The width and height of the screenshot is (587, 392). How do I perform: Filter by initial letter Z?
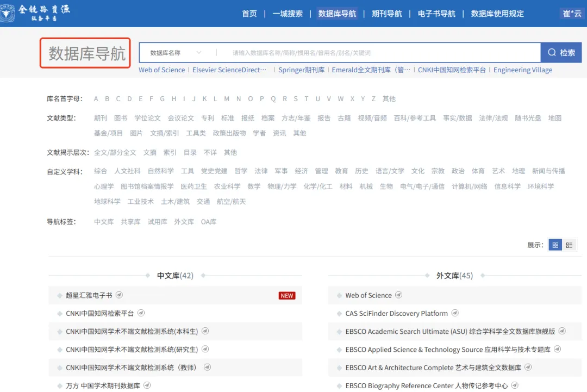373,99
